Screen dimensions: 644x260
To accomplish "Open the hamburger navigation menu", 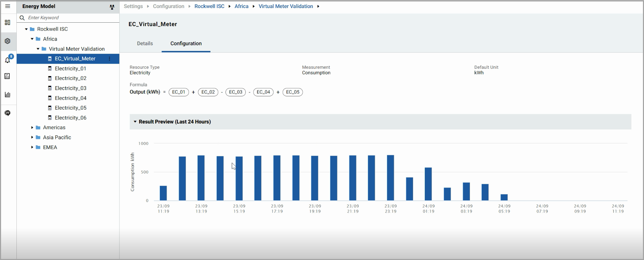I will pyautogui.click(x=7, y=6).
